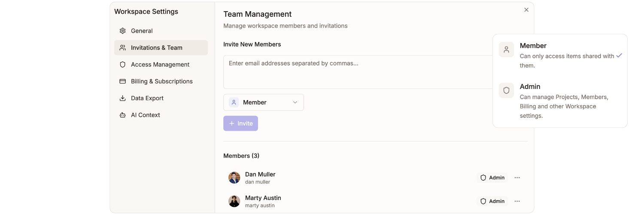This screenshot has height=215, width=644.
Task: Open the Member role dropdown
Action: 263,102
